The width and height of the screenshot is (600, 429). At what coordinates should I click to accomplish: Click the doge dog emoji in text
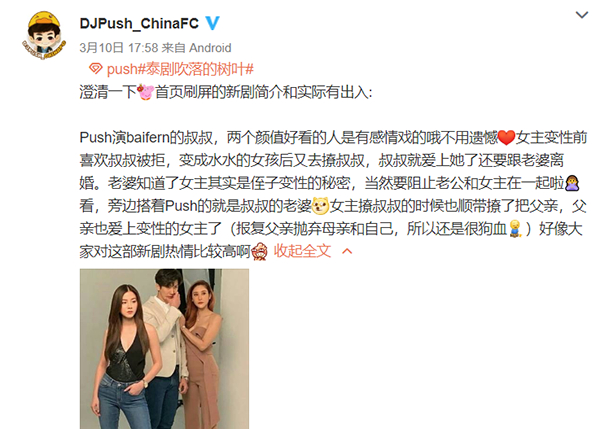(x=320, y=206)
